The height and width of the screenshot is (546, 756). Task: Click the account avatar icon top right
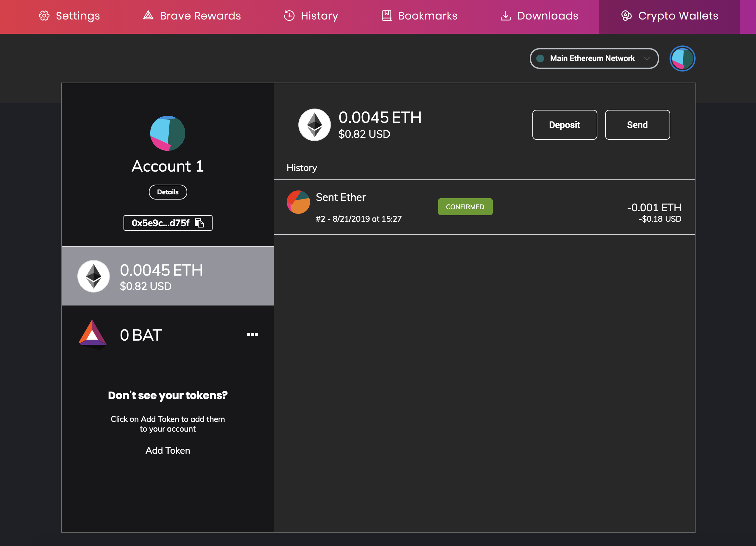682,59
